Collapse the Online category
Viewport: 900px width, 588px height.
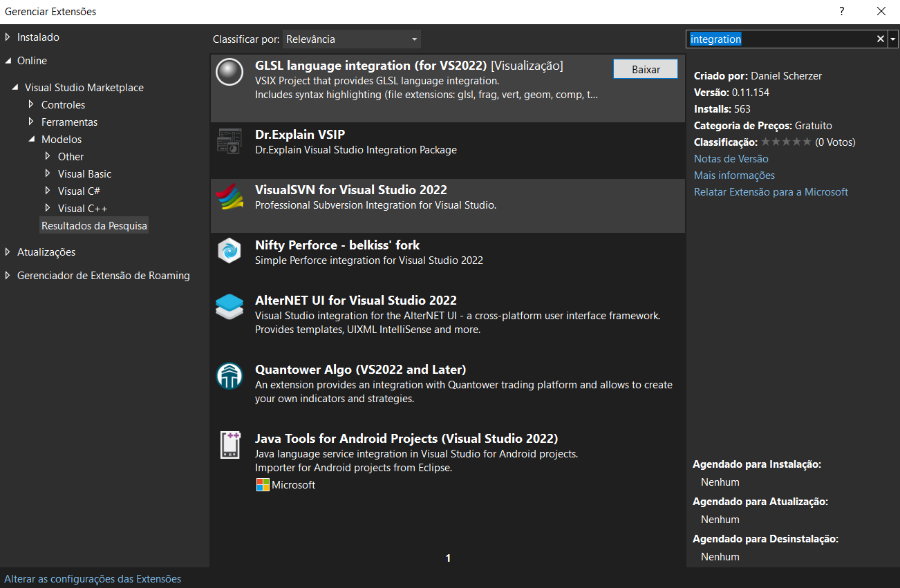8,61
